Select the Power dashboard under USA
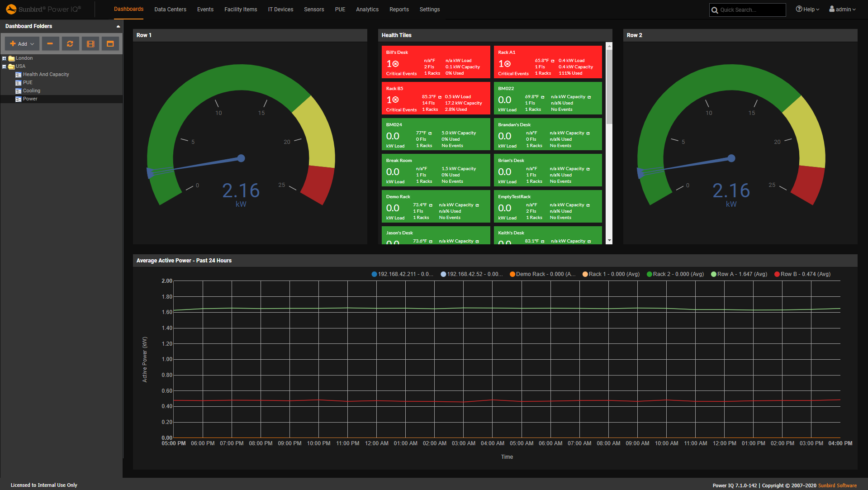The width and height of the screenshot is (868, 490). [30, 99]
